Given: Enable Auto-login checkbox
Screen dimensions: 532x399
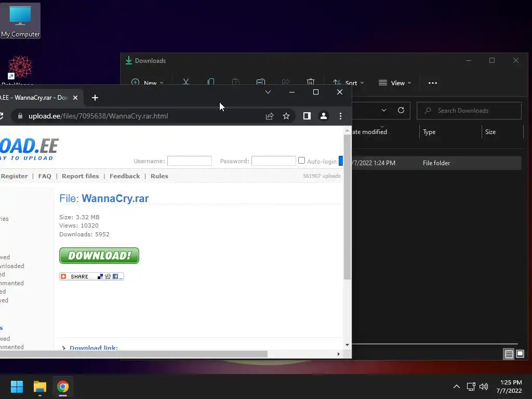Looking at the screenshot, I should point(301,161).
